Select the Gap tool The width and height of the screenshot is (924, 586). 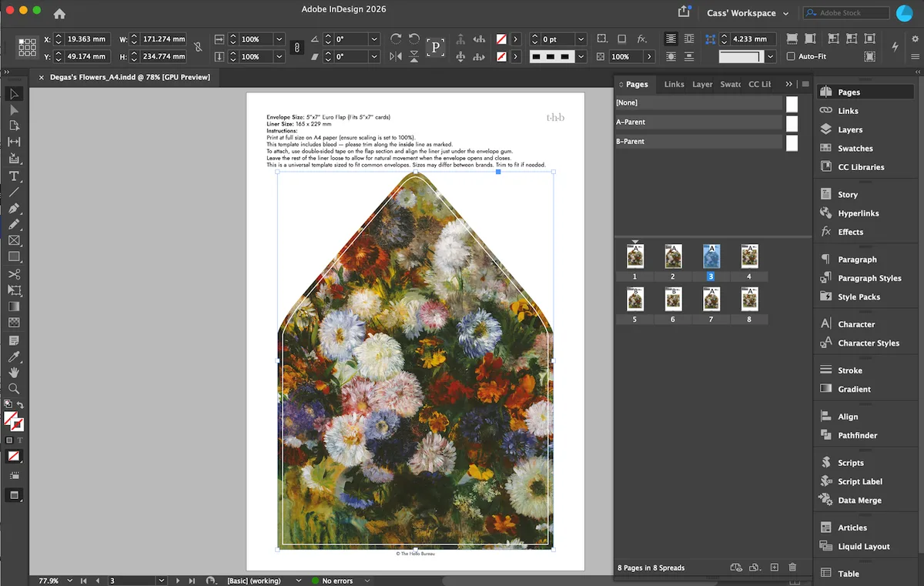tap(14, 142)
